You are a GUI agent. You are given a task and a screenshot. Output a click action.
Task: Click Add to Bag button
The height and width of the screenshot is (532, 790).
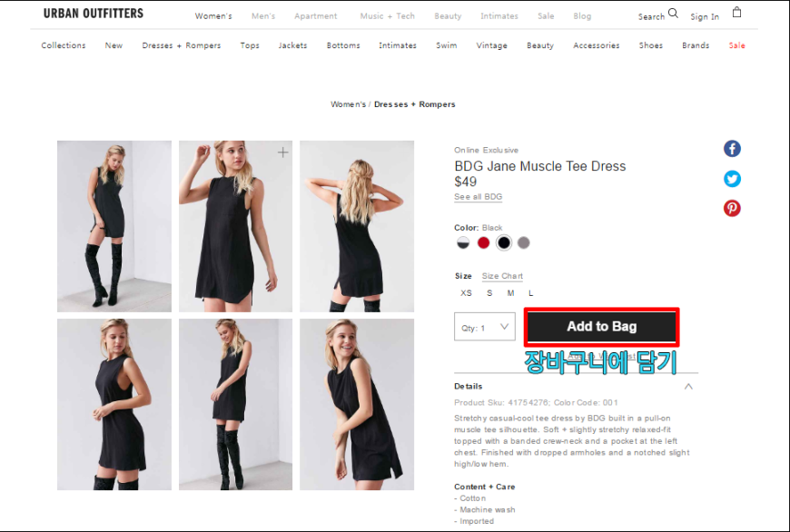(601, 327)
